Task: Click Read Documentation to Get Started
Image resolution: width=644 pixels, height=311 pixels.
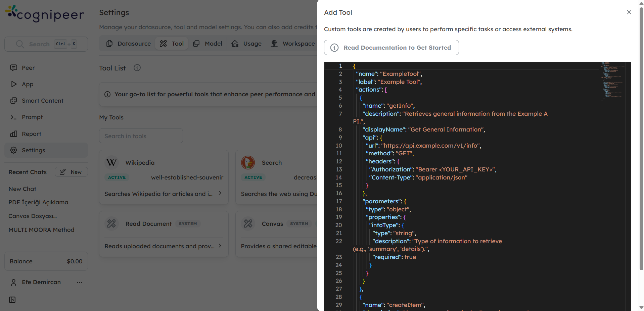Action: pos(391,48)
